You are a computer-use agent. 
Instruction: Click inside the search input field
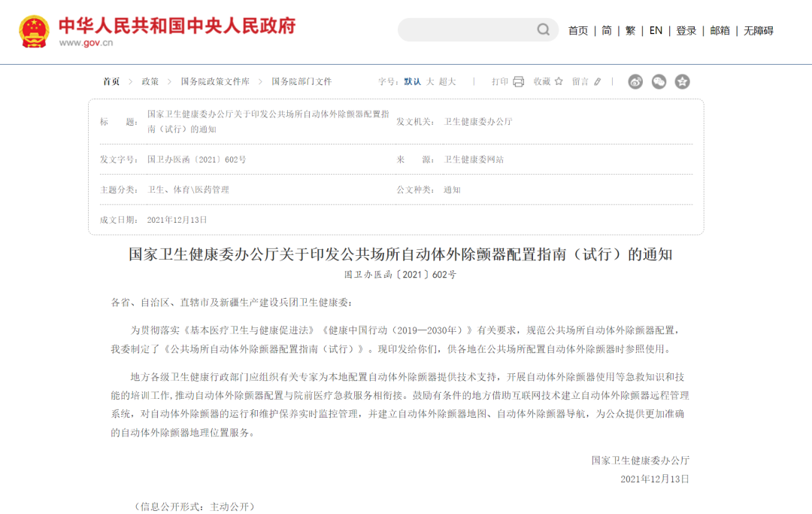pos(466,30)
